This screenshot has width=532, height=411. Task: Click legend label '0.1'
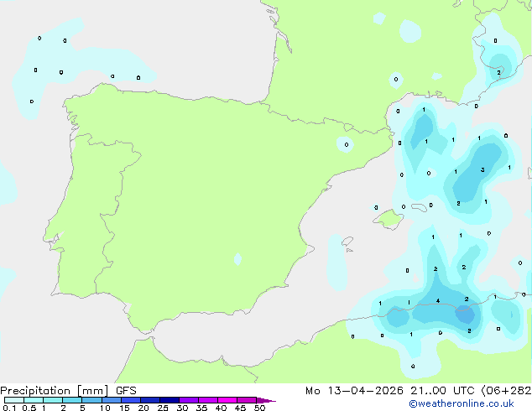pos(9,408)
